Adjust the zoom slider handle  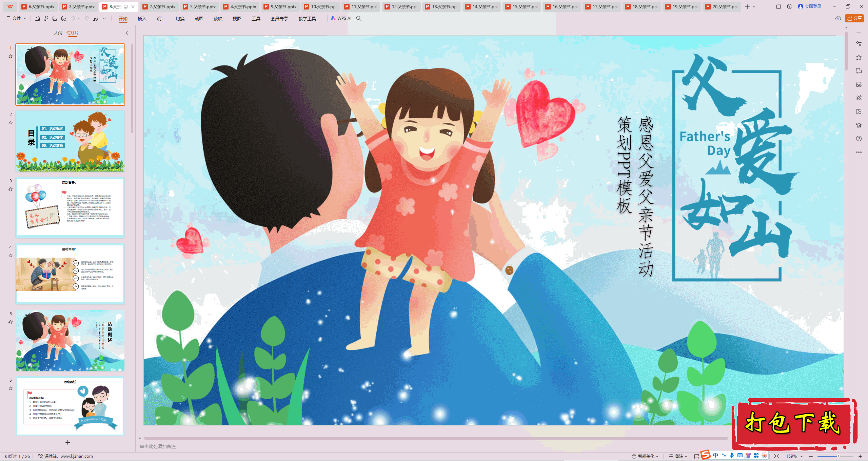(x=839, y=456)
